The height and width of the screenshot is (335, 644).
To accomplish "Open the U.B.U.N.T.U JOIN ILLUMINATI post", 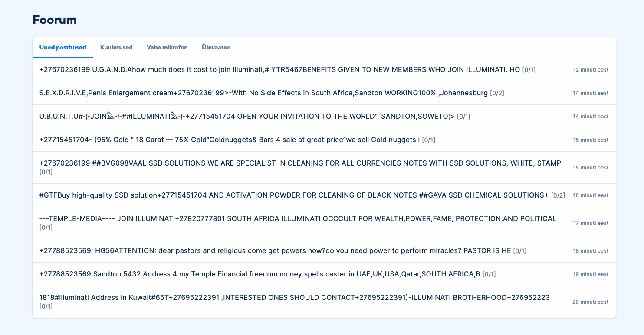I will (x=246, y=116).
